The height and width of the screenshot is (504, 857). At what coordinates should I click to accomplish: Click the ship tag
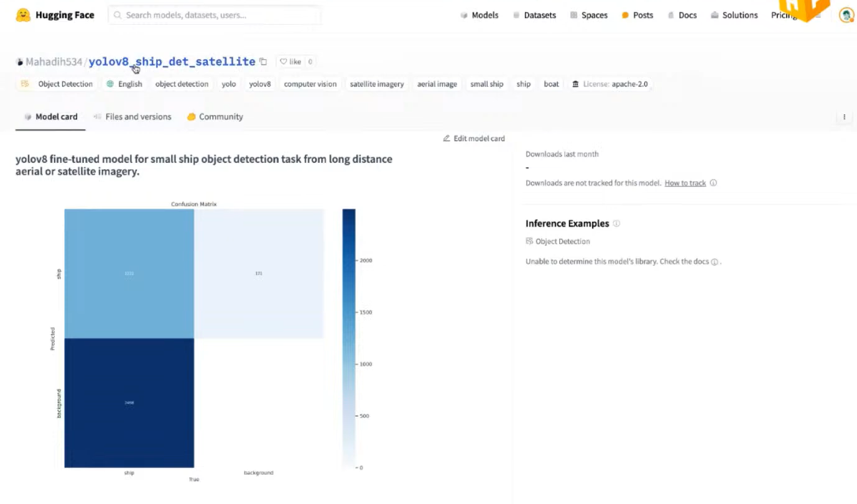(x=524, y=84)
